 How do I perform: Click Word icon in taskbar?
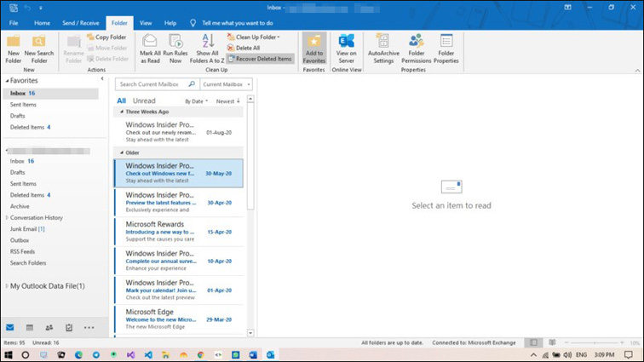pyautogui.click(x=253, y=354)
